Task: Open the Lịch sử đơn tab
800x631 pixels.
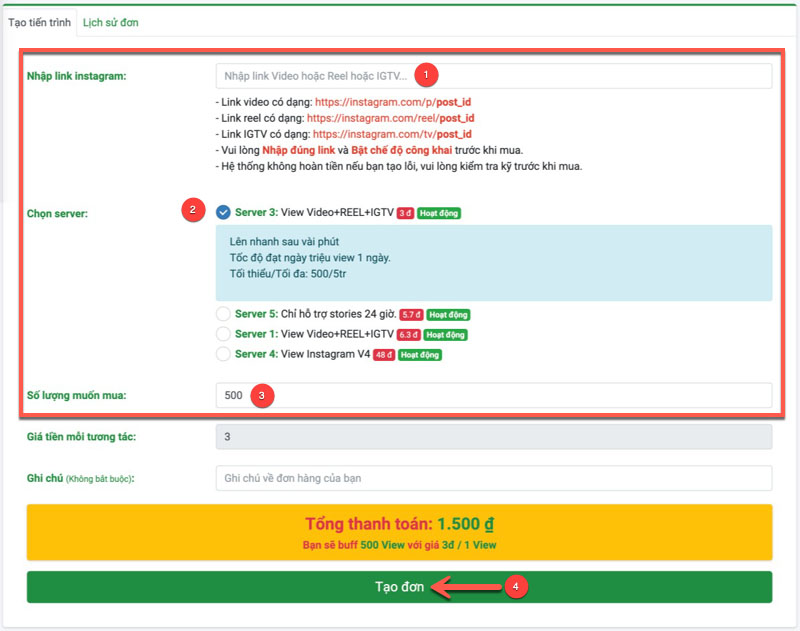Action: coord(110,22)
